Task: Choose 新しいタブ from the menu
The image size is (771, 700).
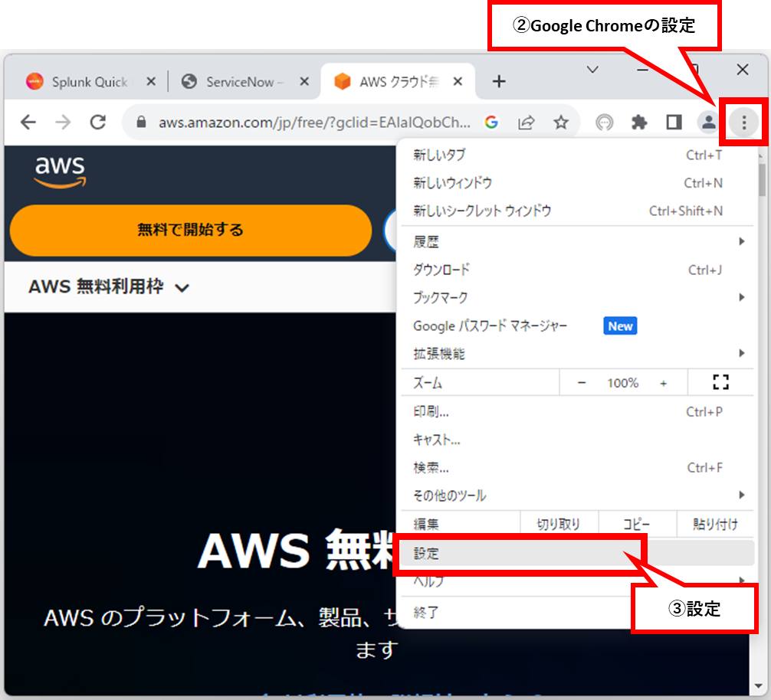Action: pyautogui.click(x=577, y=155)
